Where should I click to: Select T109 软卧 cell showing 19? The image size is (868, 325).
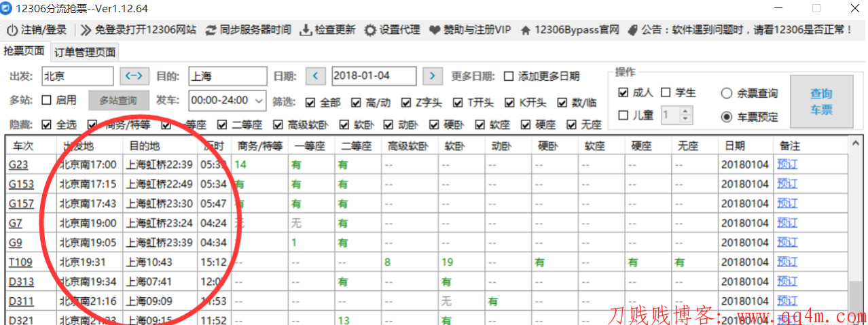click(460, 262)
